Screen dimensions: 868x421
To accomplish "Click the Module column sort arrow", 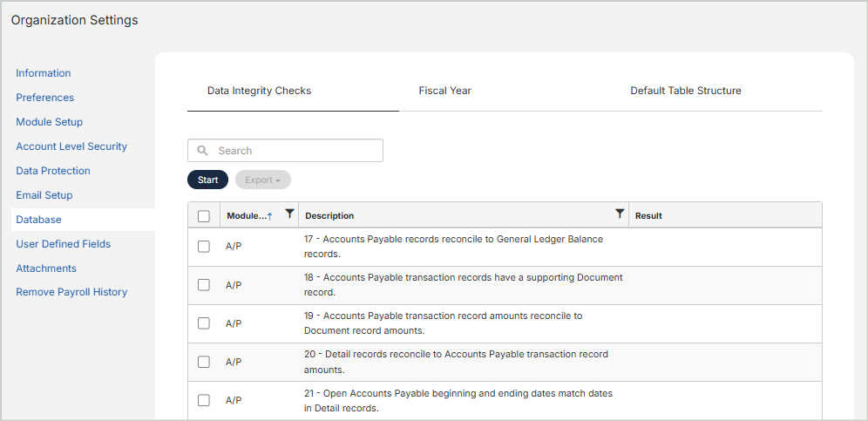I will click(x=269, y=216).
